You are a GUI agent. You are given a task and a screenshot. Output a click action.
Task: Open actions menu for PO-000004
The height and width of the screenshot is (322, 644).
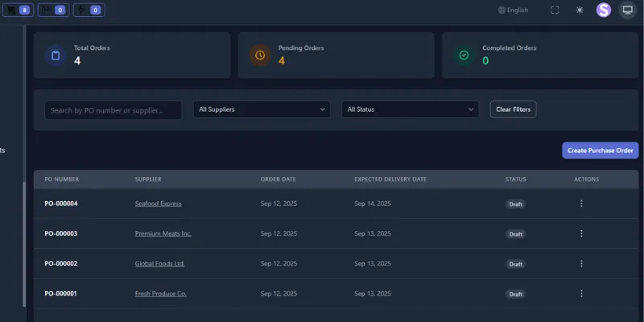point(581,204)
